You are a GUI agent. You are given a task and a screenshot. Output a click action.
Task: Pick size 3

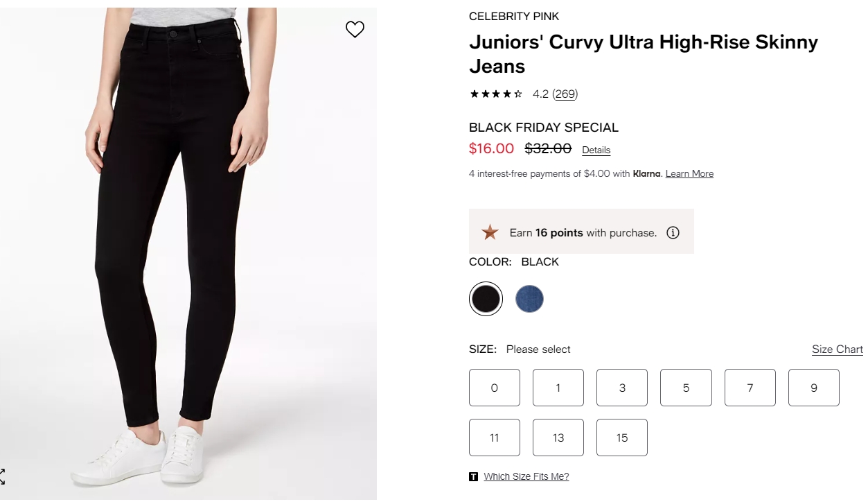(x=622, y=388)
